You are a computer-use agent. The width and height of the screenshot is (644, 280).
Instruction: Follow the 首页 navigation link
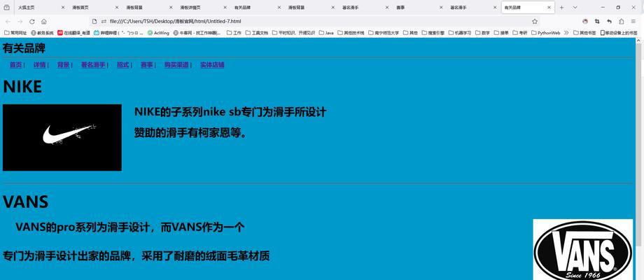[15, 65]
